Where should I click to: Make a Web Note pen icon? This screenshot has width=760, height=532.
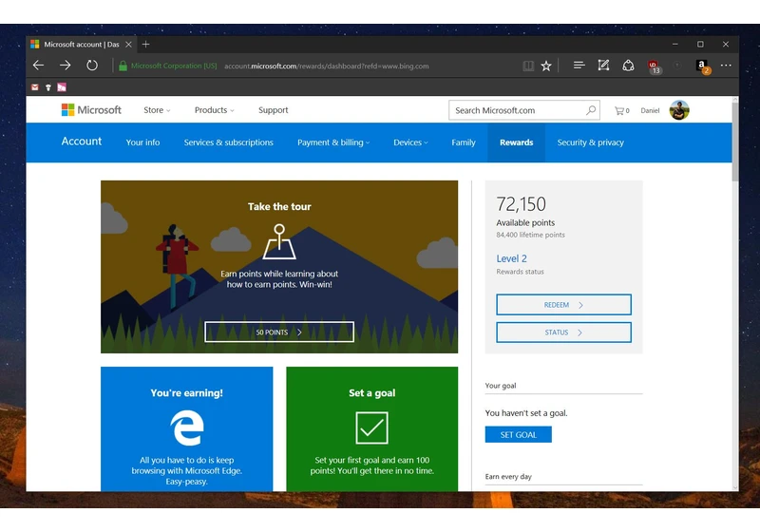(x=603, y=66)
